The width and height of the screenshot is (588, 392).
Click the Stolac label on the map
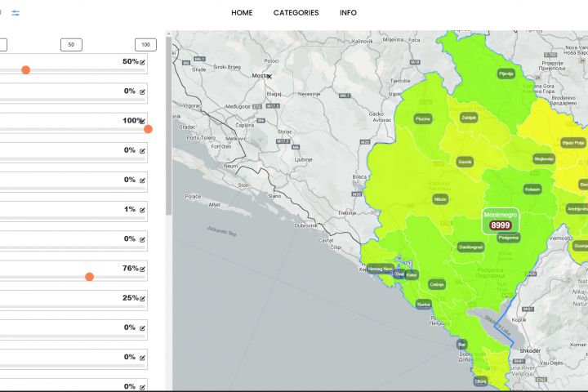pos(285,131)
